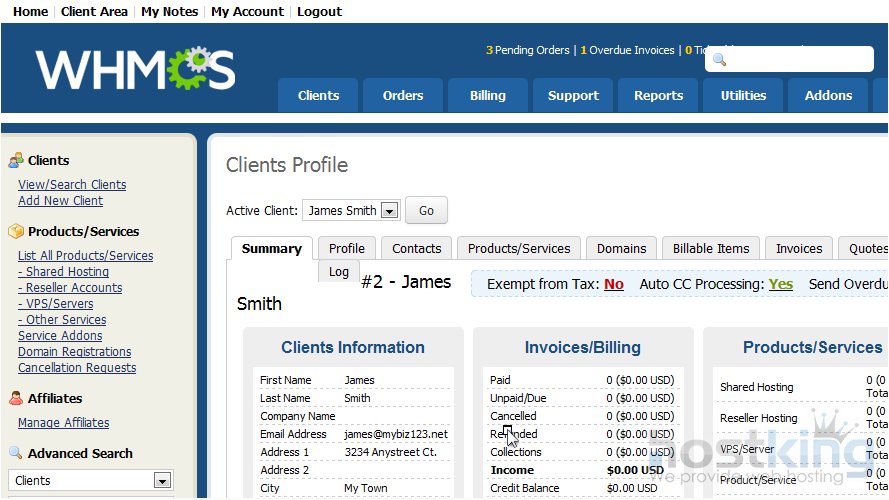
Task: Click the WHMCS logo
Action: (x=135, y=69)
